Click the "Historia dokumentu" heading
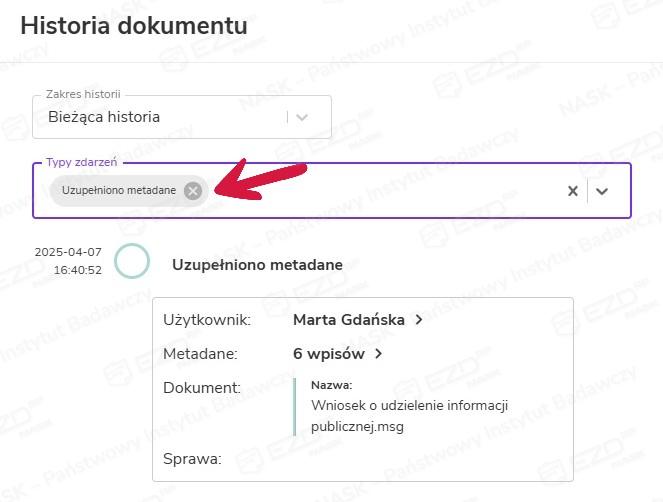This screenshot has width=663, height=502. [x=133, y=26]
